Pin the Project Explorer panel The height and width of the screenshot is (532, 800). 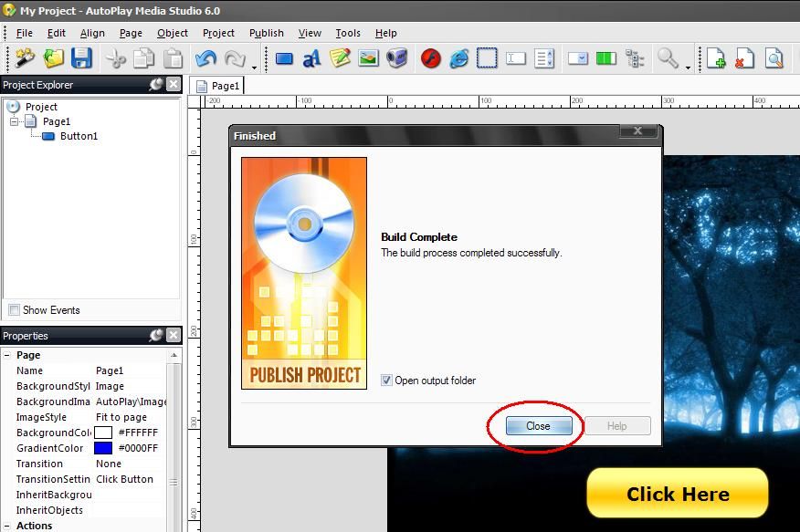pos(156,84)
